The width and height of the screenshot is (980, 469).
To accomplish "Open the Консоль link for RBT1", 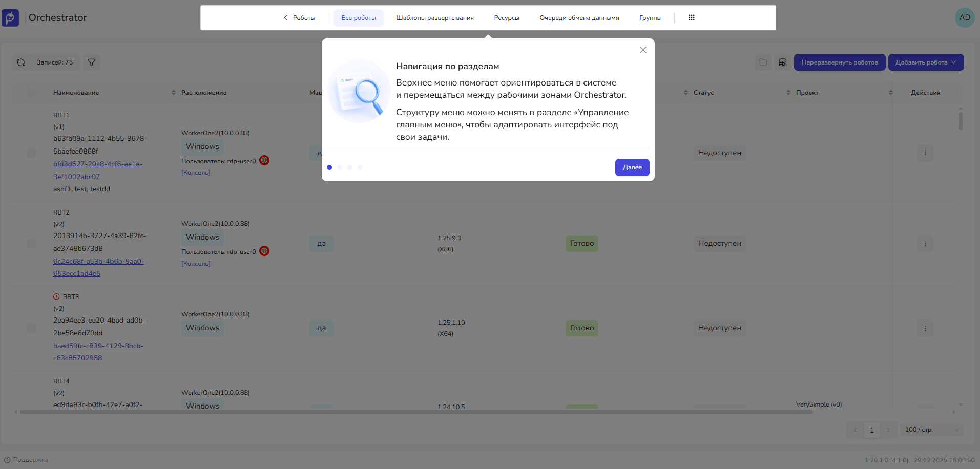I will coord(196,173).
